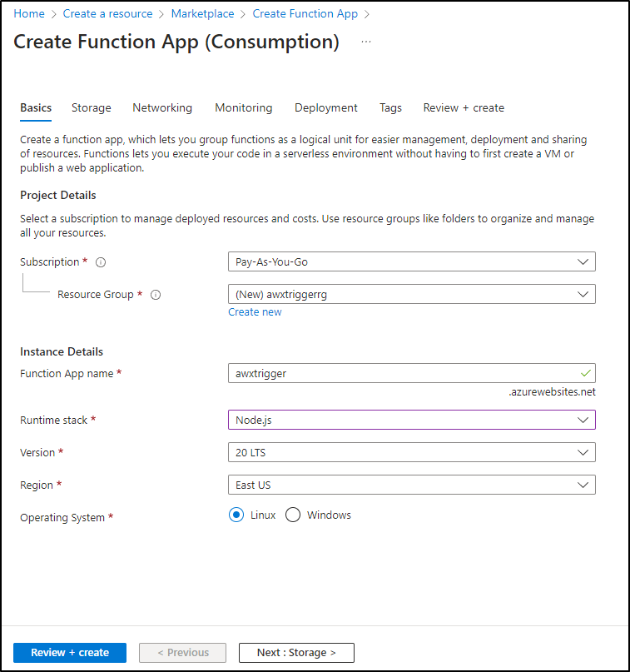Click the Instance Details heading
Image resolution: width=630 pixels, height=672 pixels.
point(62,351)
